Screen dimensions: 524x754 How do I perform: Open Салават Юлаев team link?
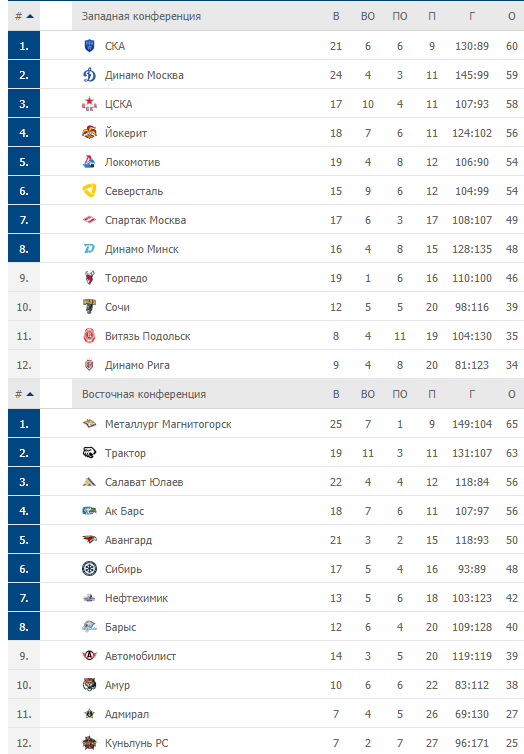click(x=144, y=482)
